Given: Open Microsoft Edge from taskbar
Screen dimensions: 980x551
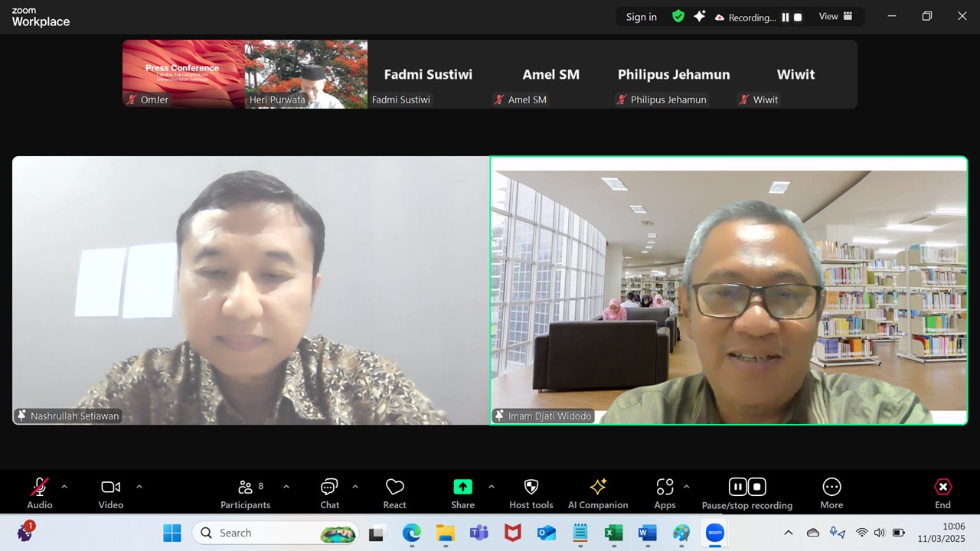Looking at the screenshot, I should (x=411, y=533).
